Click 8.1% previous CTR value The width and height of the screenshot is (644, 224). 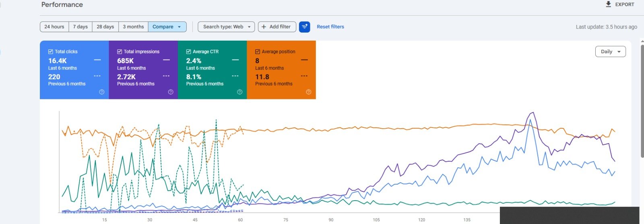(194, 77)
